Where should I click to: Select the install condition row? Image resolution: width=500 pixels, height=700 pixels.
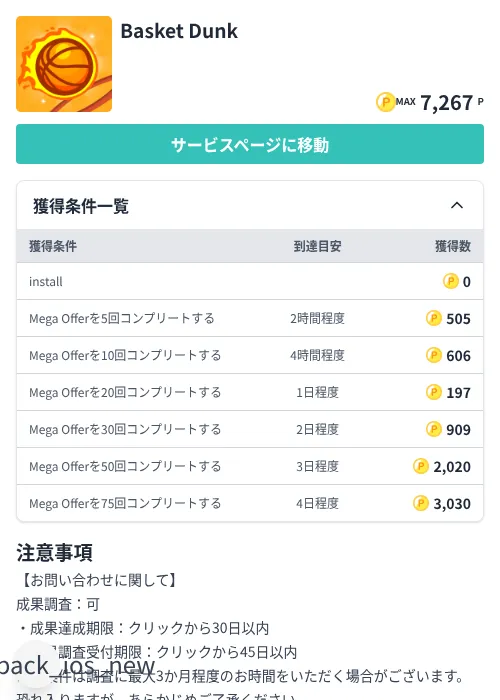[250, 281]
